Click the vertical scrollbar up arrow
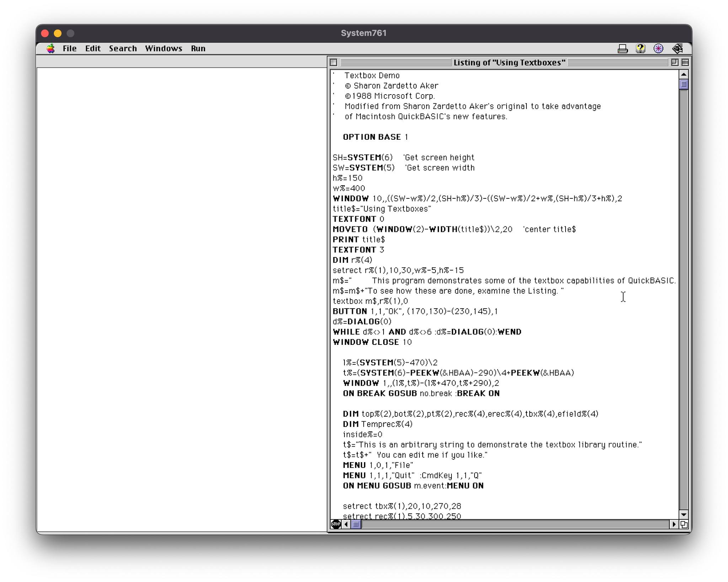 pos(684,74)
